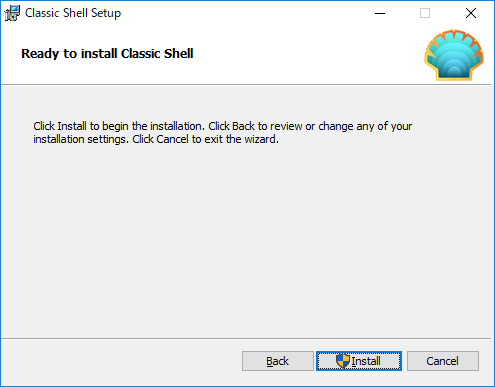Click the "Ready to install Classic Shell" heading
This screenshot has width=495, height=387.
[107, 54]
